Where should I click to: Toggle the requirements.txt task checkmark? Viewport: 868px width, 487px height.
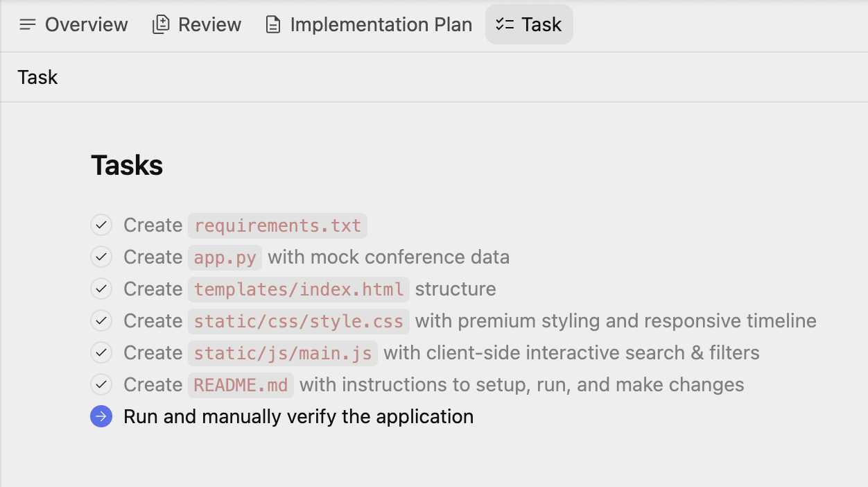click(101, 225)
